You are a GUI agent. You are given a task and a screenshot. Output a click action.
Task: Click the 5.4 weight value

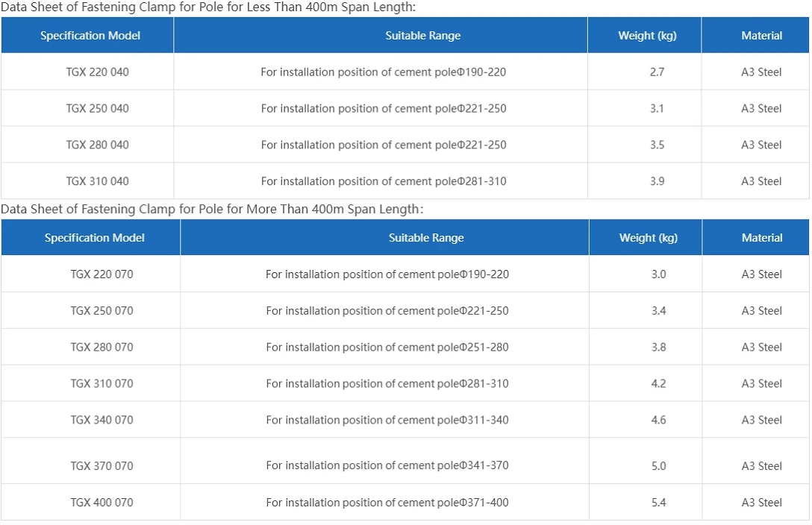pos(659,502)
